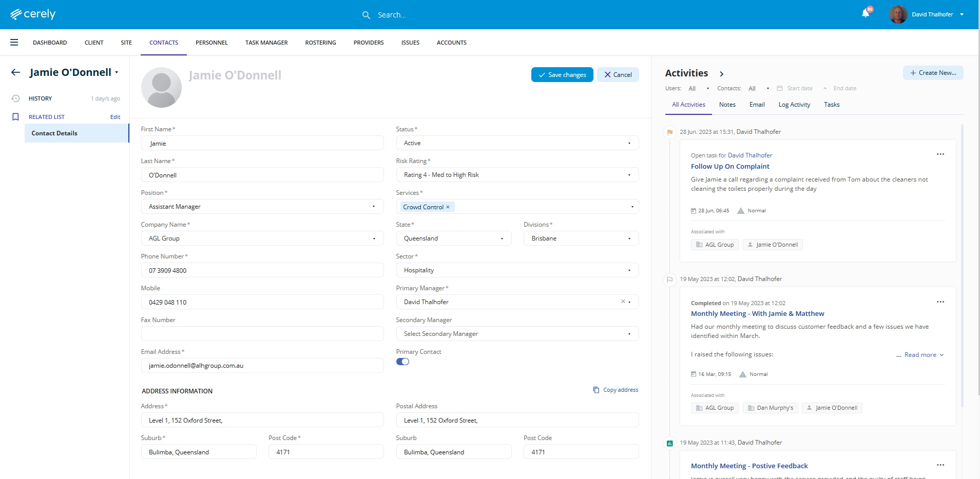Click the Create New button
The height and width of the screenshot is (479, 980).
coord(933,73)
